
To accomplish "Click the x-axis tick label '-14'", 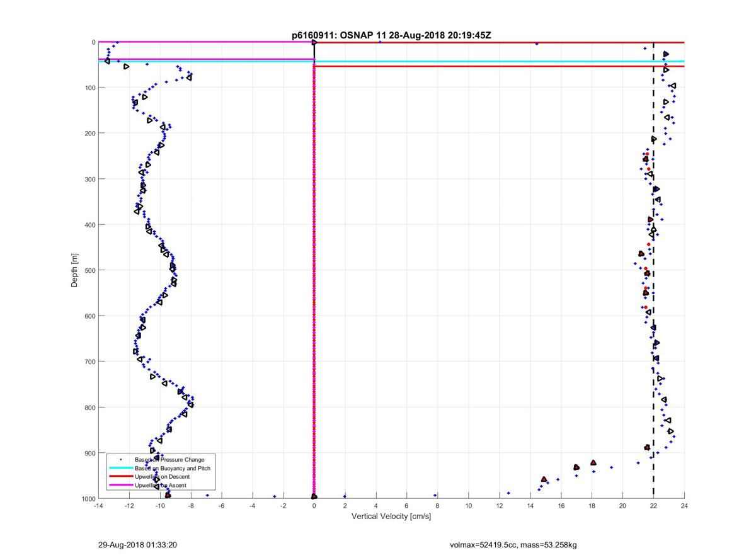I will (x=98, y=506).
